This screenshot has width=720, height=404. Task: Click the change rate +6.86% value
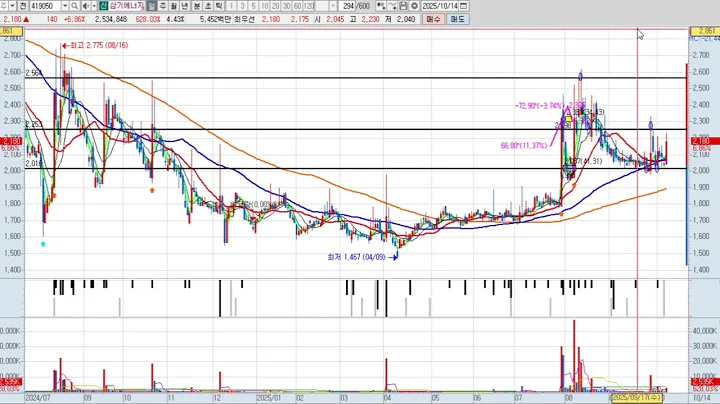[74, 19]
